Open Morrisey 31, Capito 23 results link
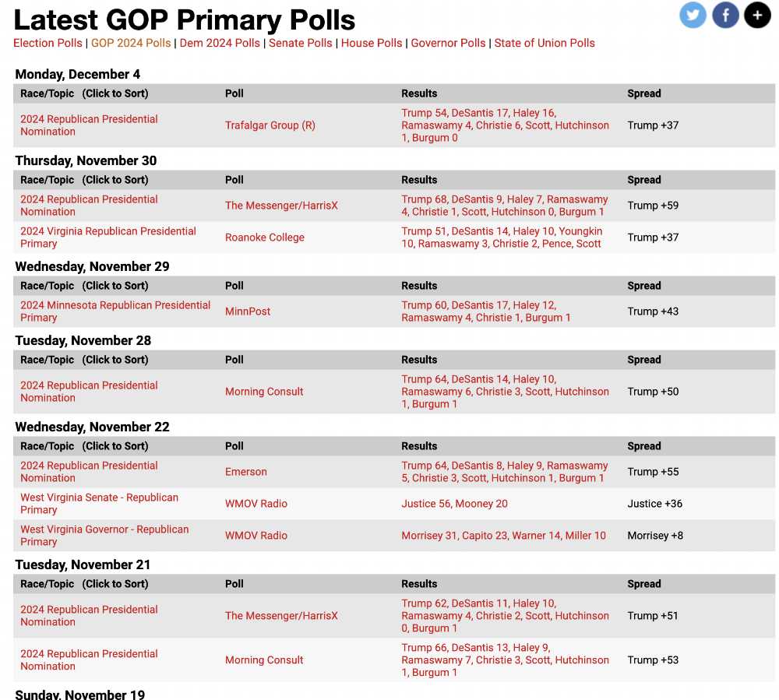779x700 pixels. pyautogui.click(x=504, y=535)
